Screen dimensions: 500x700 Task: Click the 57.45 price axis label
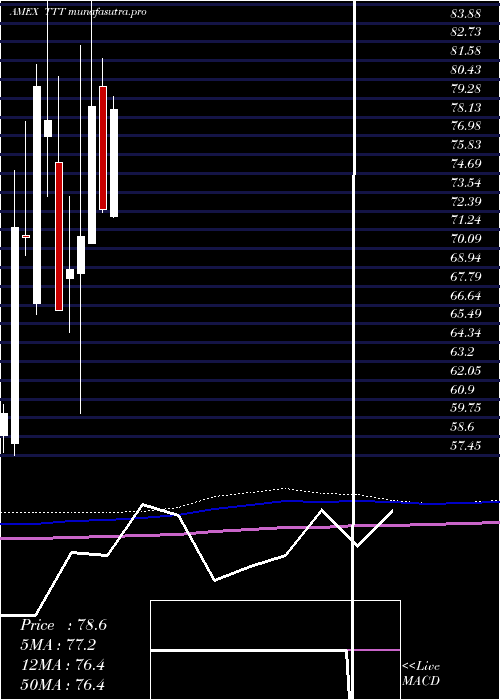point(466,446)
